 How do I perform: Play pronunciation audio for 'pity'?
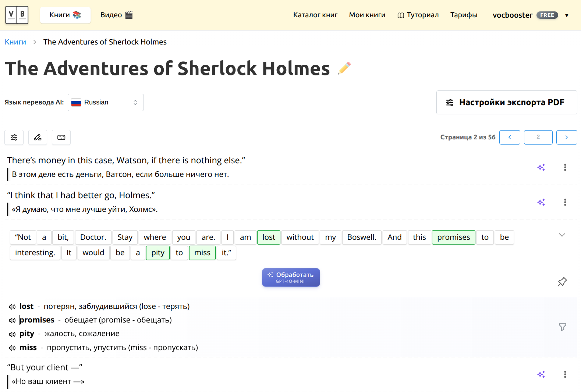[x=12, y=334]
